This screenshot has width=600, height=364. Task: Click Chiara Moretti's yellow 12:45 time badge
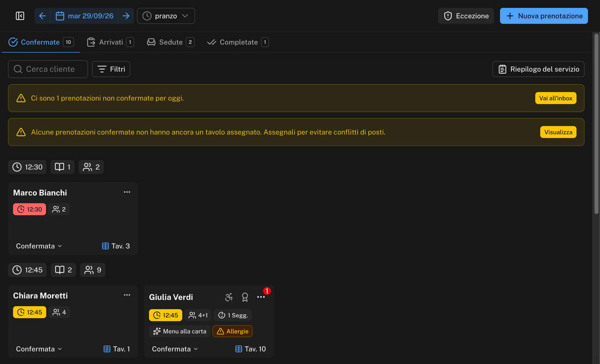(x=30, y=312)
